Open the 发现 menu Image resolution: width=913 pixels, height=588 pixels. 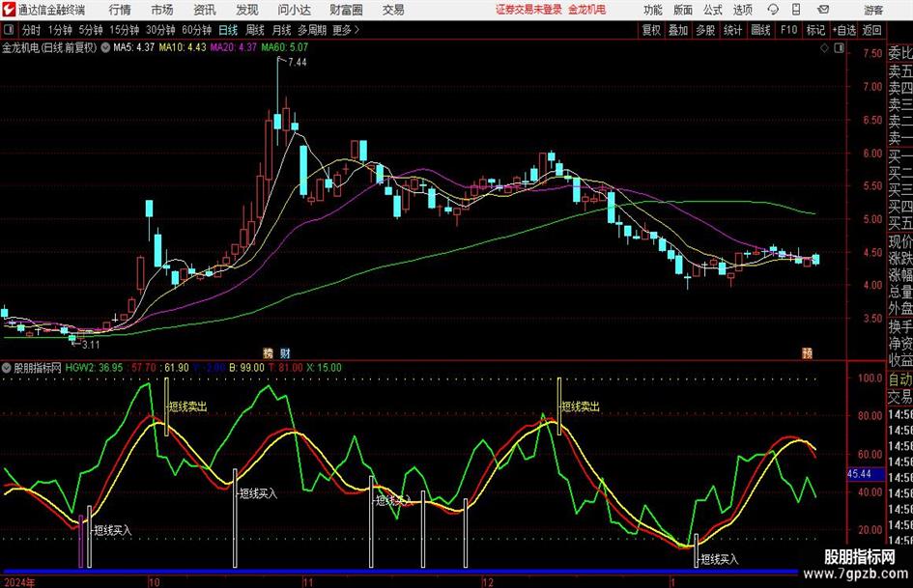(247, 10)
